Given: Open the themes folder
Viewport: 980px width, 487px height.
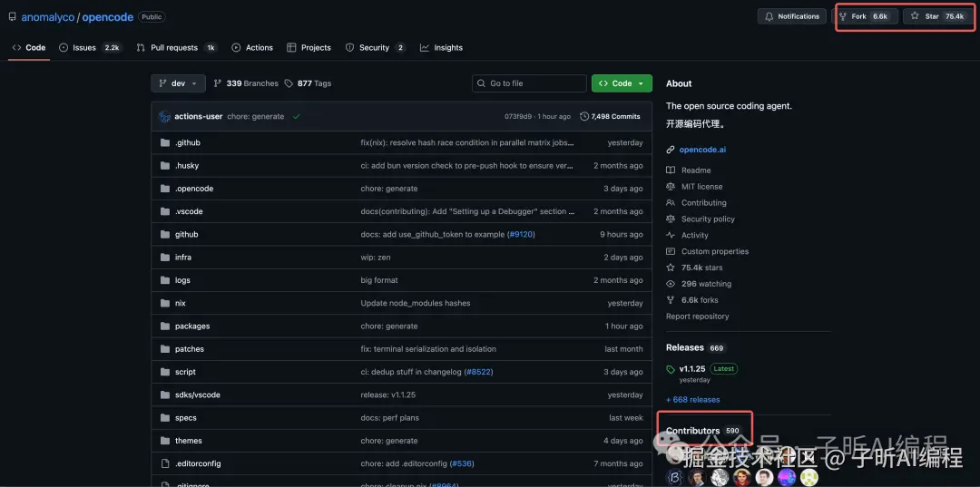Looking at the screenshot, I should point(188,441).
